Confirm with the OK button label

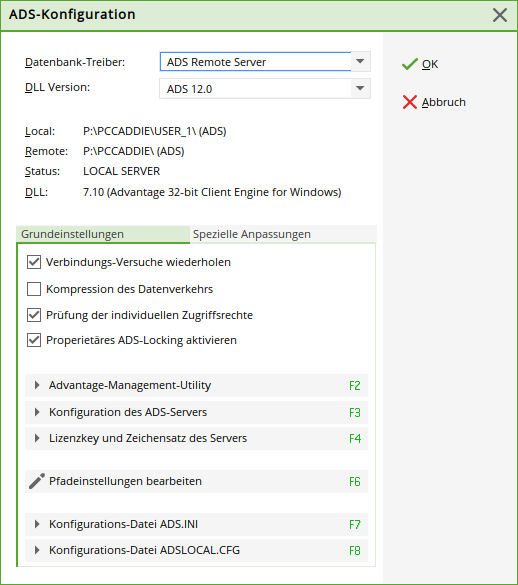tap(430, 64)
